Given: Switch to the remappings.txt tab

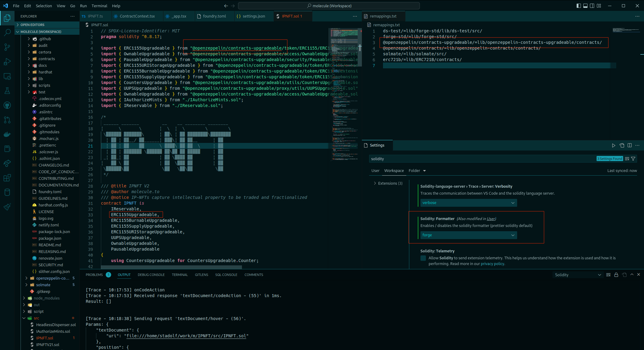Looking at the screenshot, I should tap(384, 16).
